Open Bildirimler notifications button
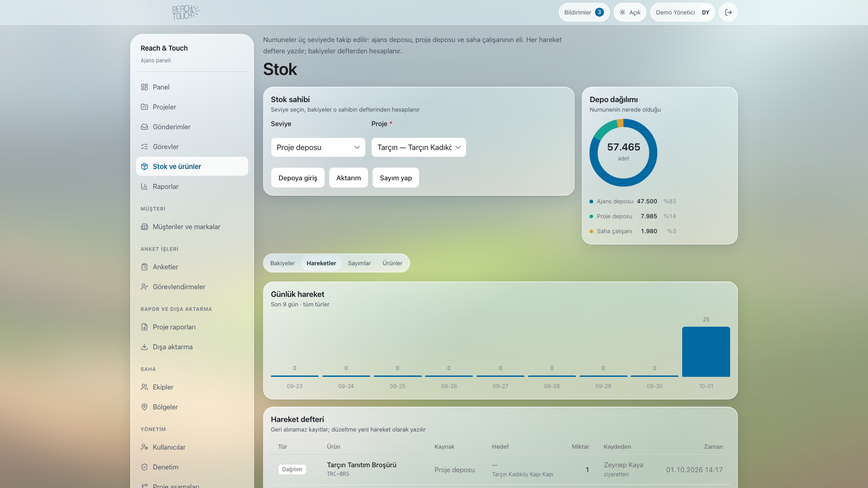 point(584,12)
